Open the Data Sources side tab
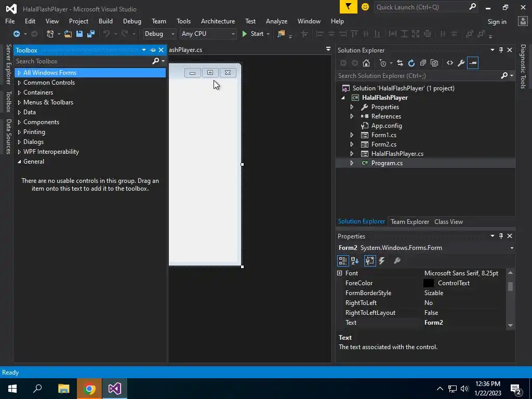This screenshot has height=399, width=532. (8, 137)
